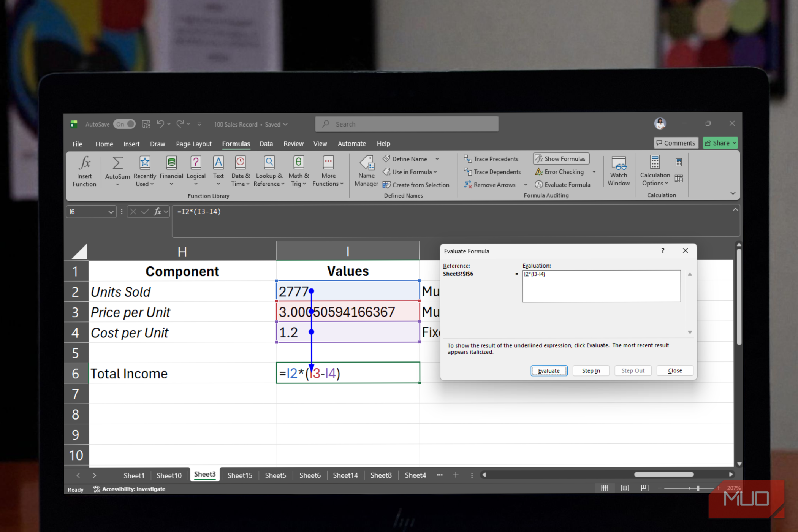Click in the formula bar text
This screenshot has width=798, height=532.
tap(199, 212)
